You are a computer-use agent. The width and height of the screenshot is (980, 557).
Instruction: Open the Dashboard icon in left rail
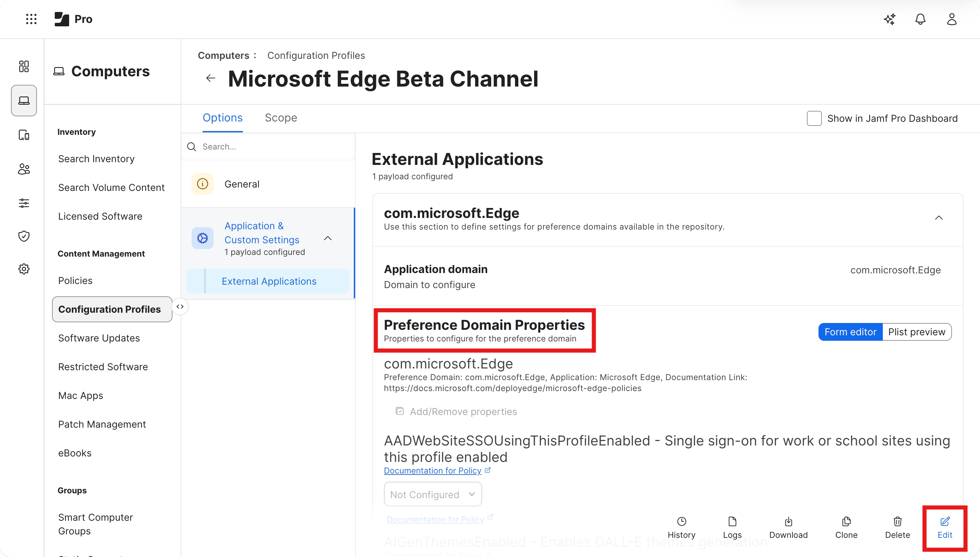[x=24, y=66]
